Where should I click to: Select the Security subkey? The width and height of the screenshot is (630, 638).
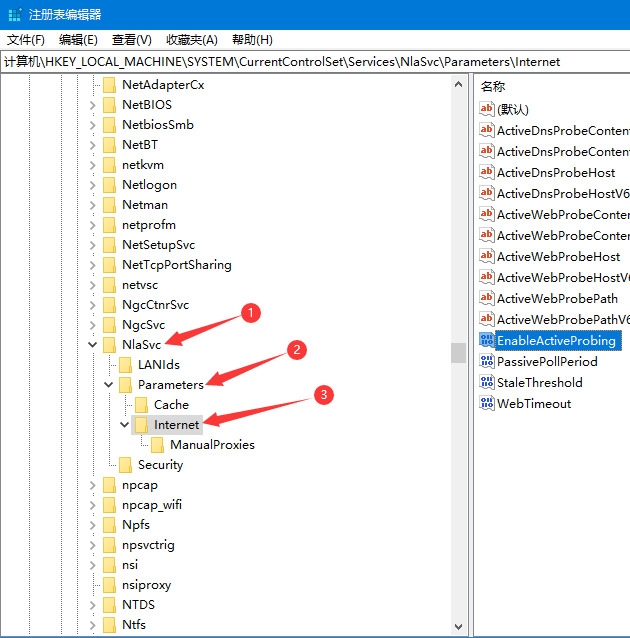pyautogui.click(x=160, y=465)
